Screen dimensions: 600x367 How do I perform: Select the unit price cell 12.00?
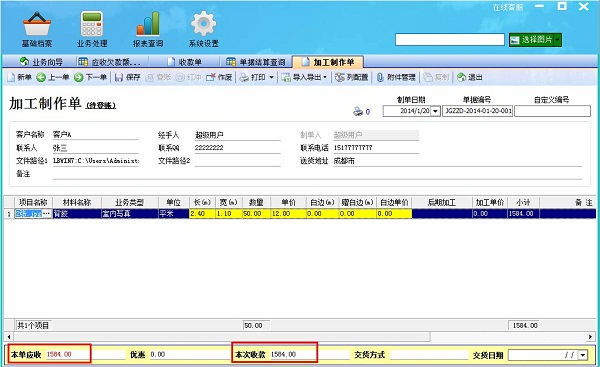(x=289, y=214)
